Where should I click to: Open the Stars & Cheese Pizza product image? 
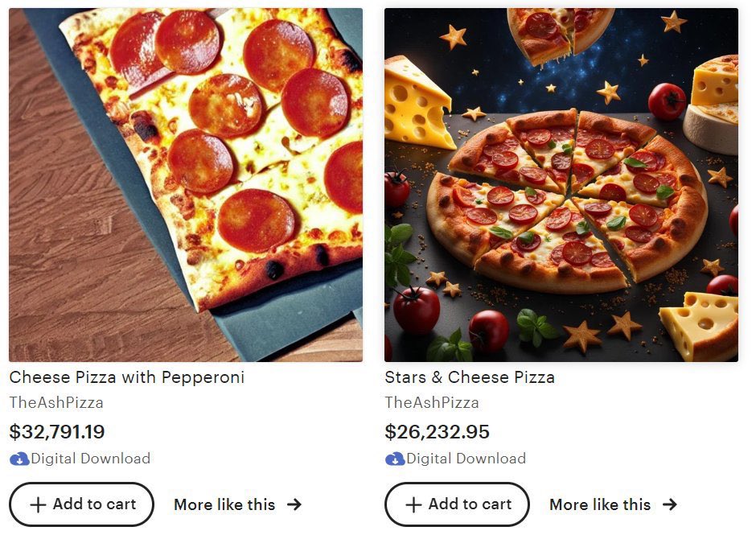[x=561, y=185]
